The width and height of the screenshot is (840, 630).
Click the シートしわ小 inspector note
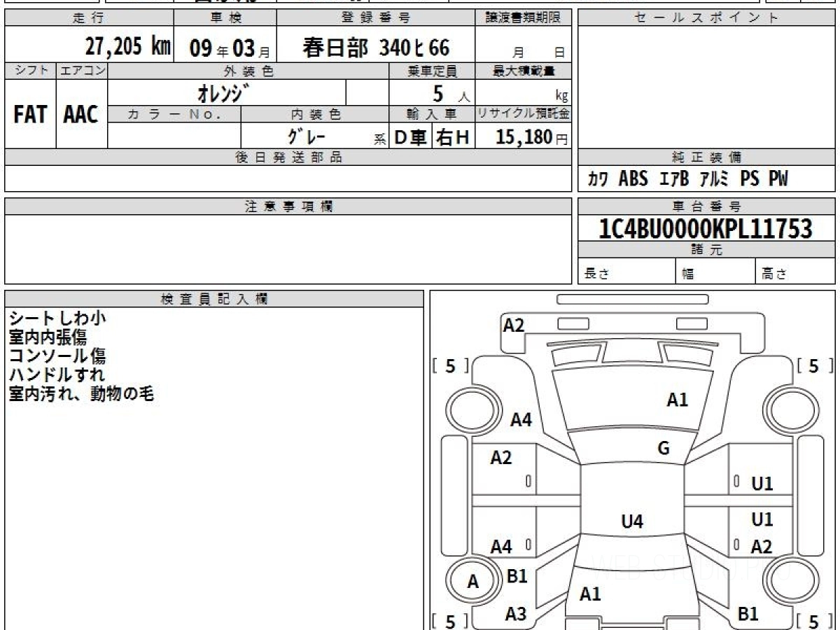57,318
